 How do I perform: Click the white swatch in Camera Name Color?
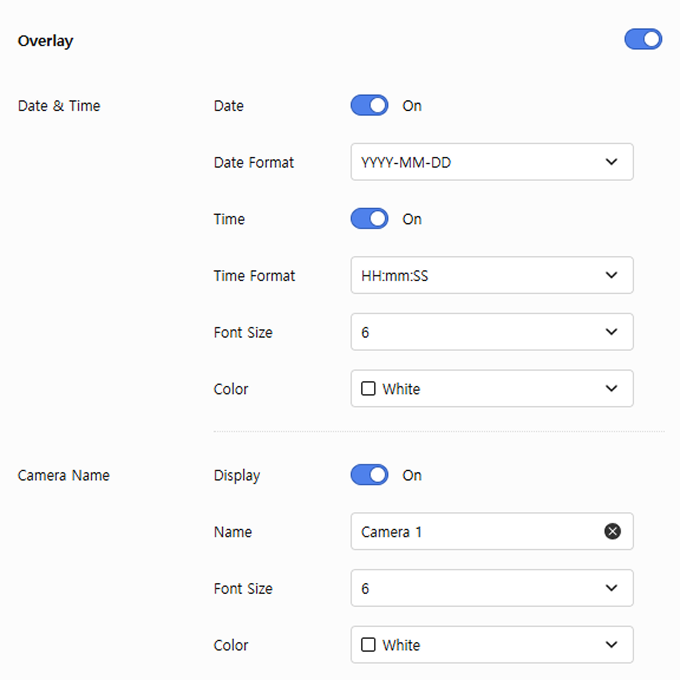tap(368, 645)
